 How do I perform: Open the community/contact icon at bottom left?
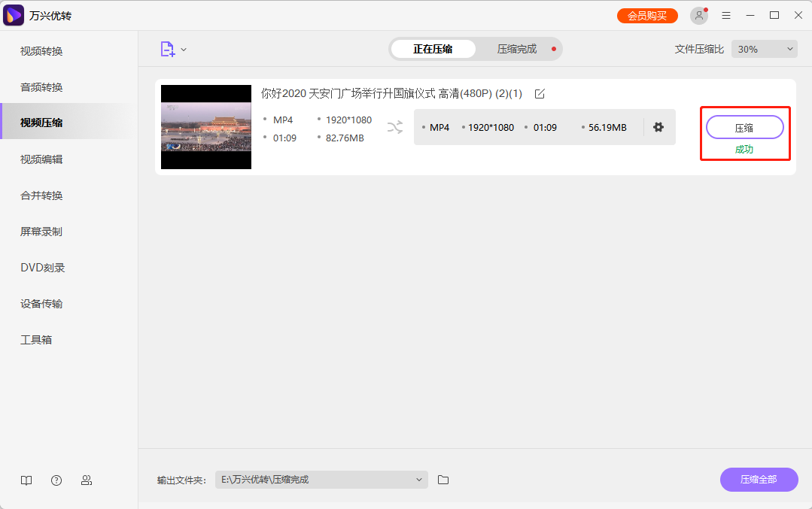click(87, 480)
